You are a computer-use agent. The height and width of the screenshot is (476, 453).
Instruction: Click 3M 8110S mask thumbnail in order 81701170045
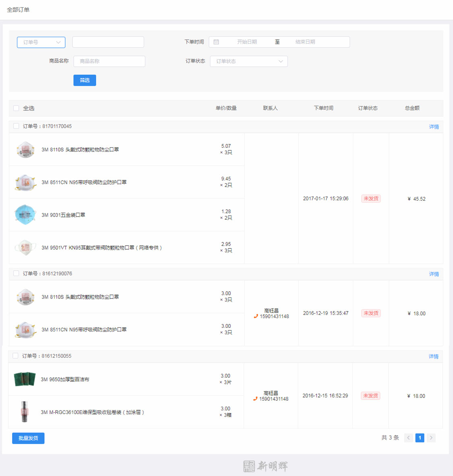pyautogui.click(x=25, y=150)
